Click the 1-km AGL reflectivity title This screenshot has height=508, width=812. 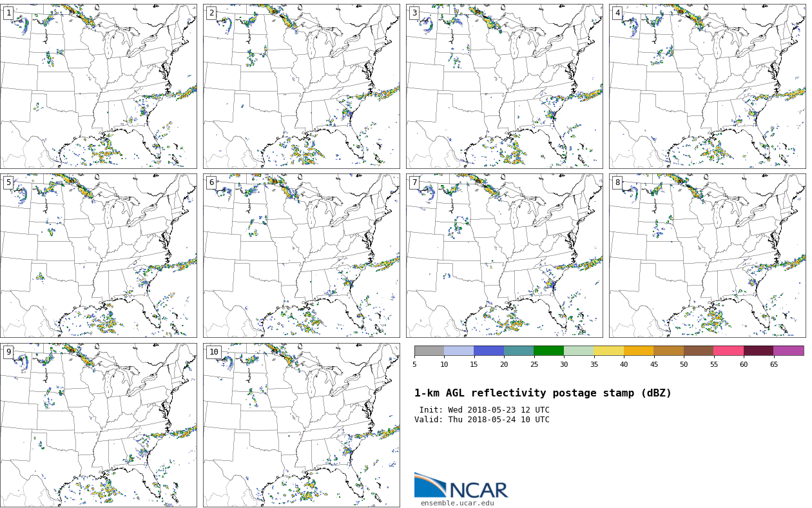coord(543,393)
